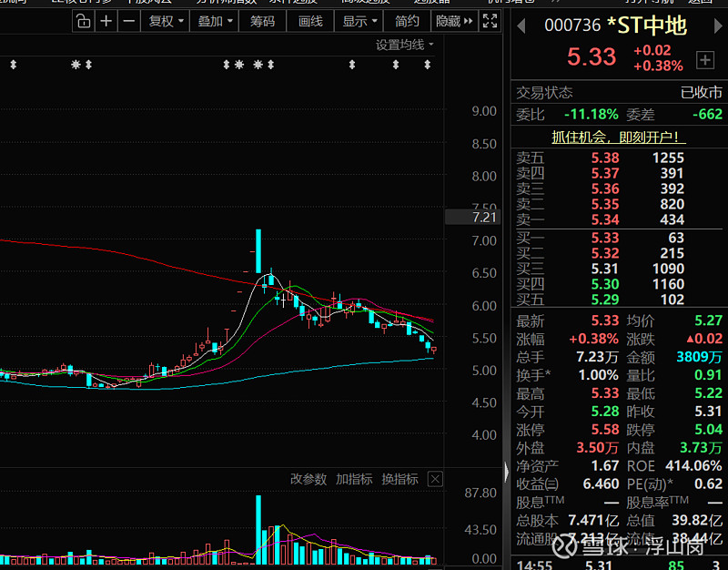Zoom in with the plus button

[106, 21]
